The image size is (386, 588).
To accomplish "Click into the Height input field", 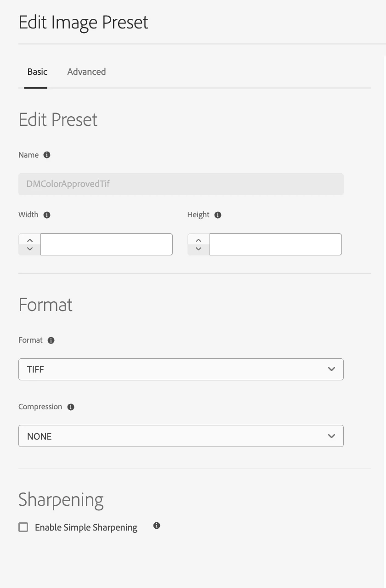I will (276, 244).
